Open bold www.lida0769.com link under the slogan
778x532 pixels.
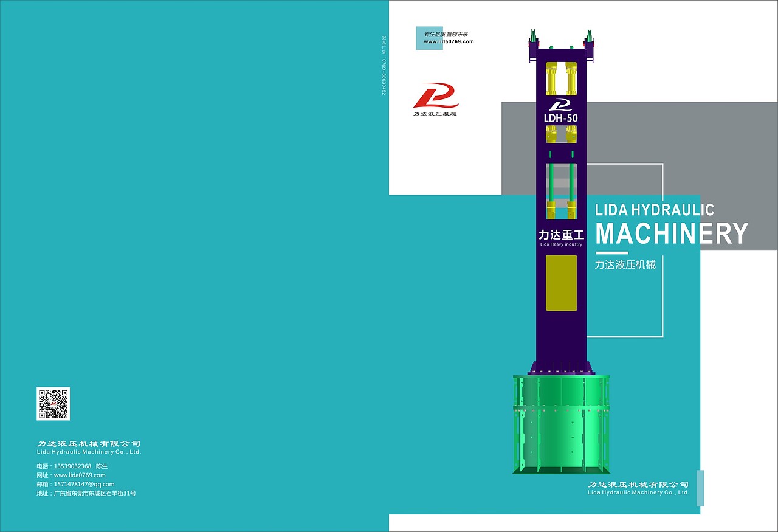pyautogui.click(x=449, y=41)
